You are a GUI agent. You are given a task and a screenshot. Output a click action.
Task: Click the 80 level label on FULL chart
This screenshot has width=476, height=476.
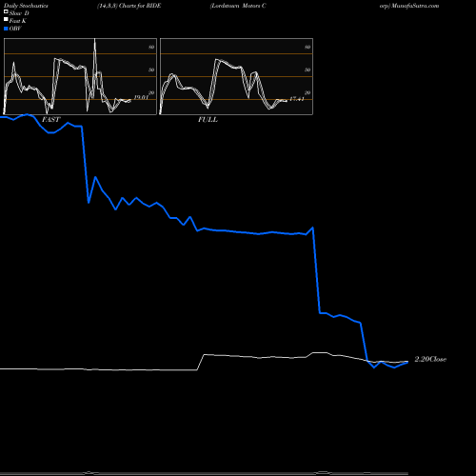pos(307,47)
